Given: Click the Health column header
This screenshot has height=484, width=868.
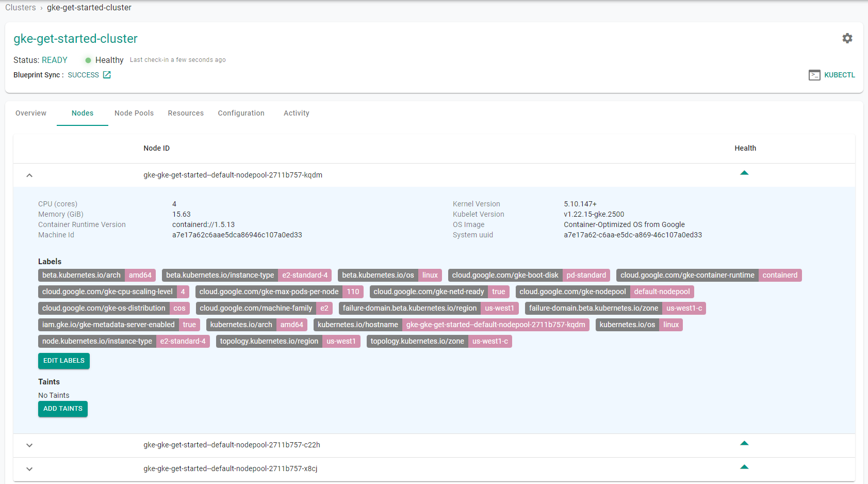Looking at the screenshot, I should pos(745,148).
